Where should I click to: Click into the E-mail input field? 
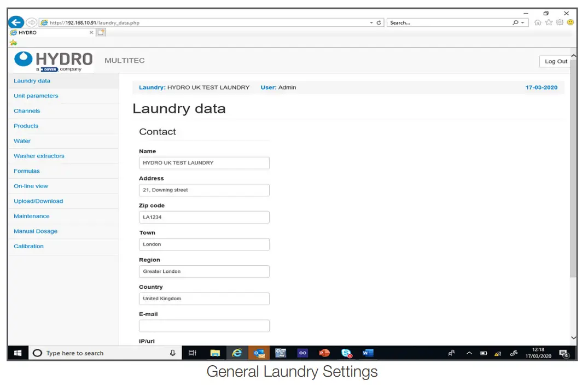click(204, 326)
